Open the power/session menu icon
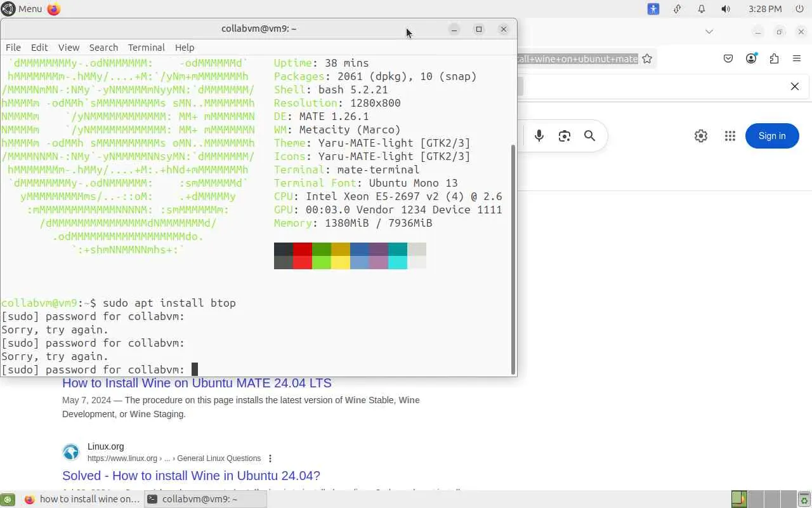Image resolution: width=812 pixels, height=508 pixels. tap(799, 9)
